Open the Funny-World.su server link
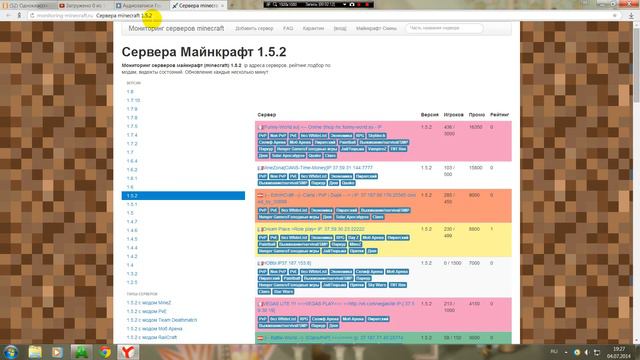640x360 pixels. [x=322, y=127]
